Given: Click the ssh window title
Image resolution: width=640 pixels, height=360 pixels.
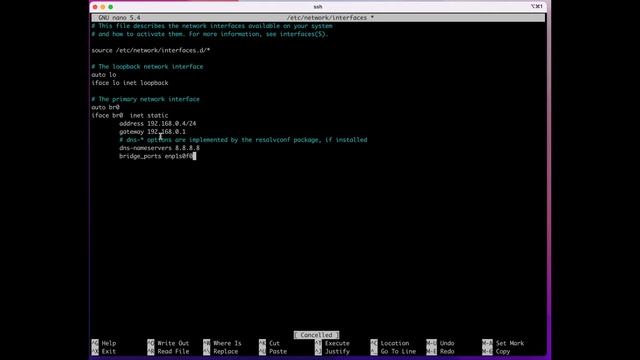Looking at the screenshot, I should 318,7.
